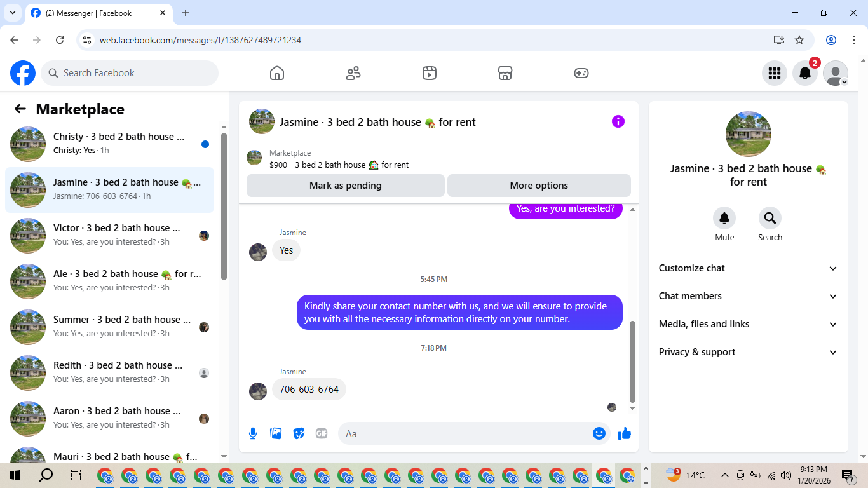Open the Gaming controller icon
This screenshot has height=488, width=868.
[581, 73]
